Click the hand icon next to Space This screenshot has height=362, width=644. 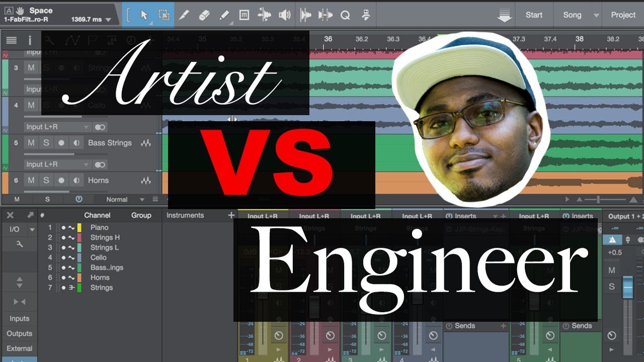(x=21, y=10)
